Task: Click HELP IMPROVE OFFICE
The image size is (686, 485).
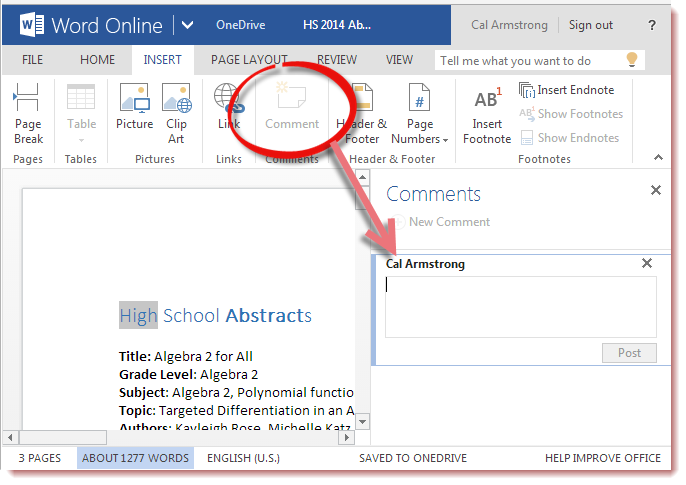Action: 603,458
